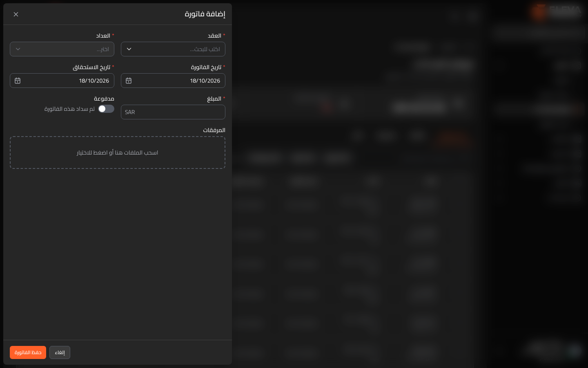Viewport: 588px width, 368px height.
Task: Click the تاريخ الاستحقاق field label
Action: [x=91, y=67]
